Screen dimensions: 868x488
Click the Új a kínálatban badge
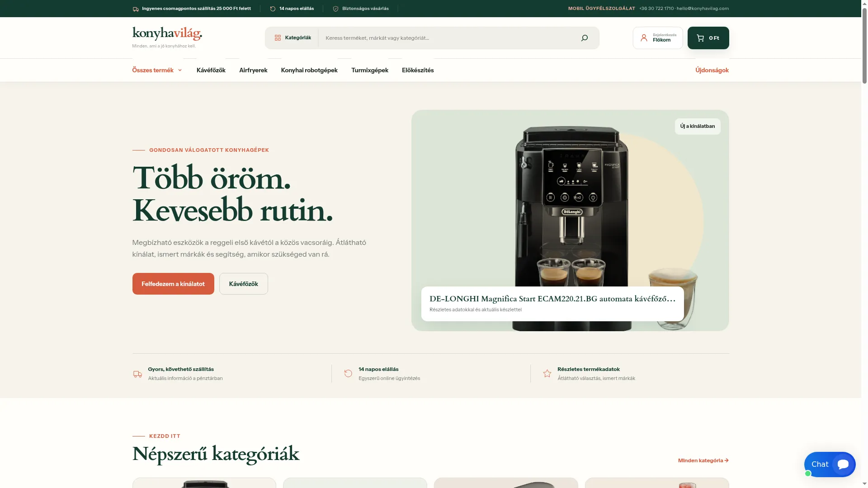[698, 127]
